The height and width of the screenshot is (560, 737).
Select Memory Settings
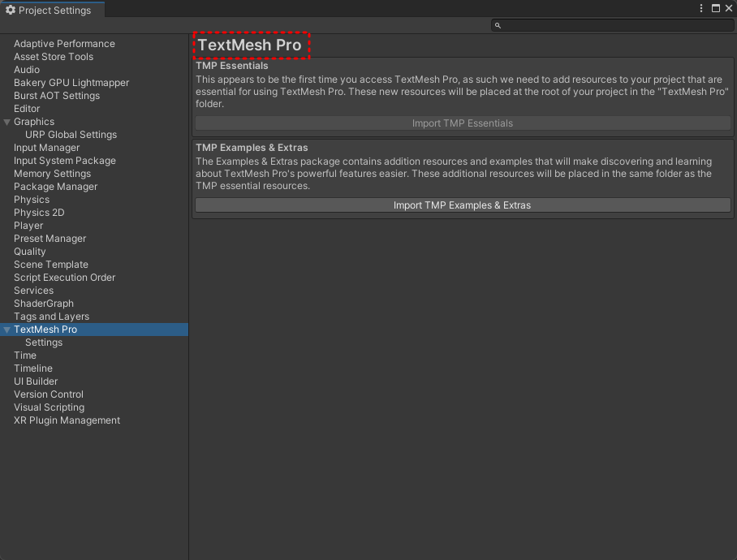[x=52, y=174]
